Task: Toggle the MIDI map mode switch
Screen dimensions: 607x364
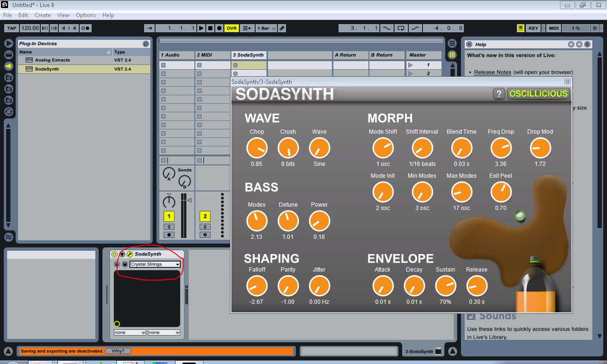Action: pos(554,28)
